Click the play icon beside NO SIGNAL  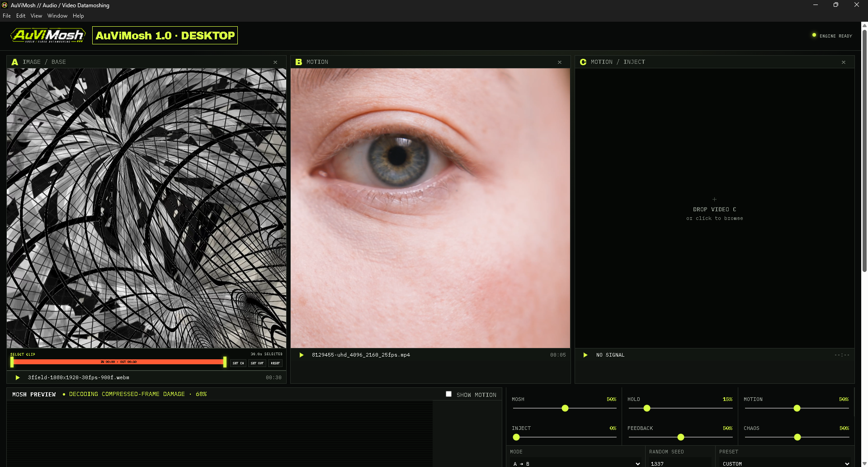[585, 355]
